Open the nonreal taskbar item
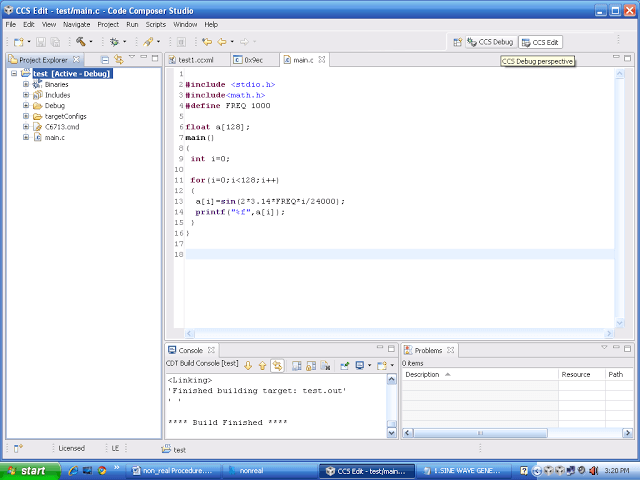The image size is (640, 480). pyautogui.click(x=269, y=471)
